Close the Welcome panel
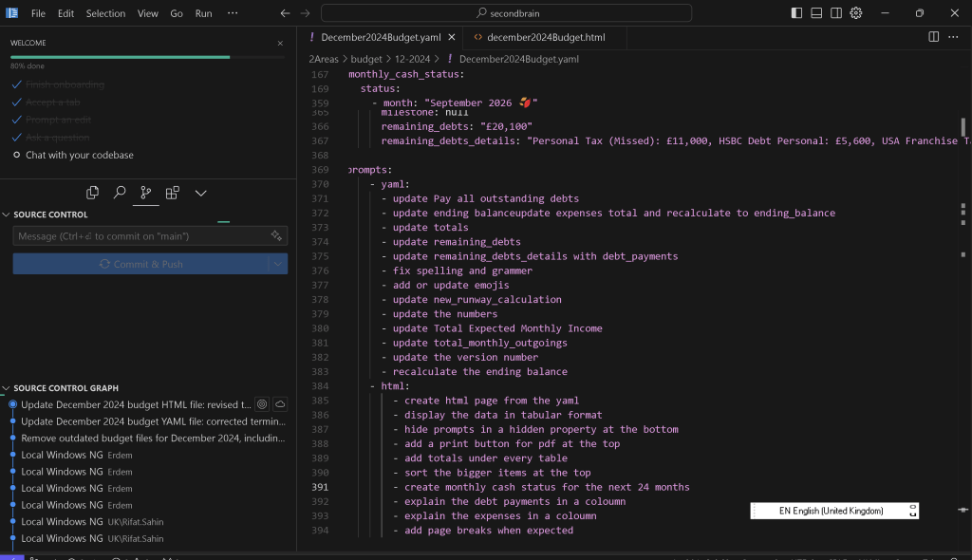This screenshot has height=560, width=972. pyautogui.click(x=280, y=44)
